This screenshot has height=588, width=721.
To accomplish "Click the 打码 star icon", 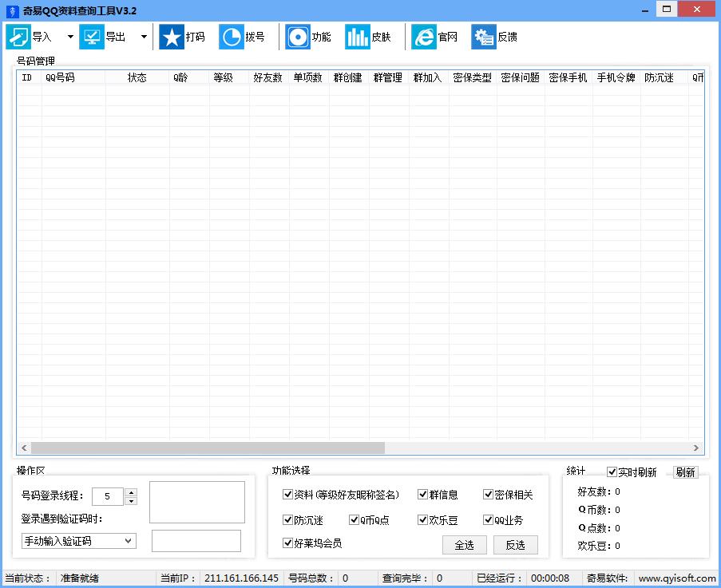I will [x=172, y=37].
